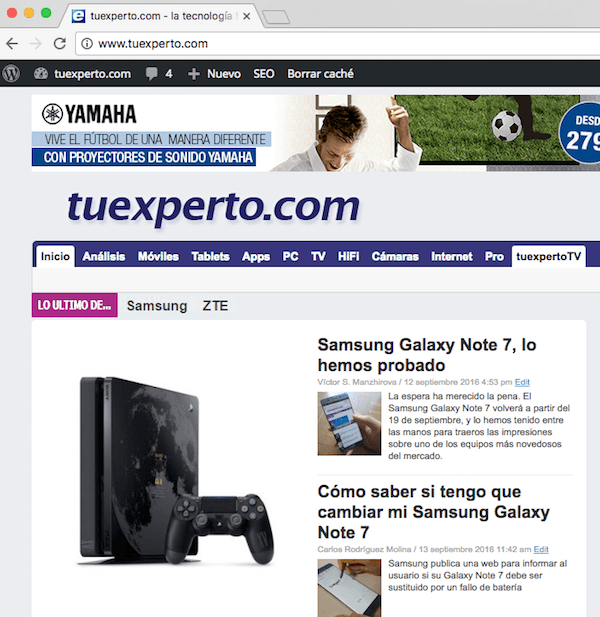
Task: Click the tab favicon for tuexperto.com
Action: click(78, 16)
